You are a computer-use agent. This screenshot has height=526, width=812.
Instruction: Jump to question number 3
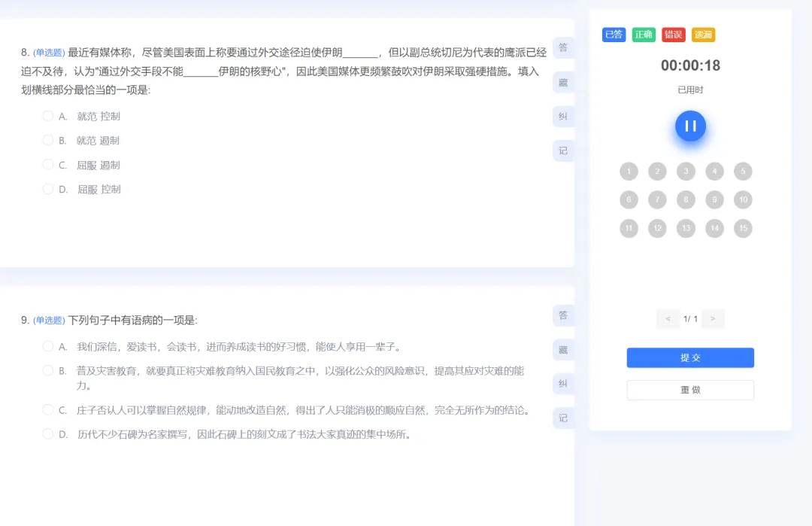tap(686, 171)
